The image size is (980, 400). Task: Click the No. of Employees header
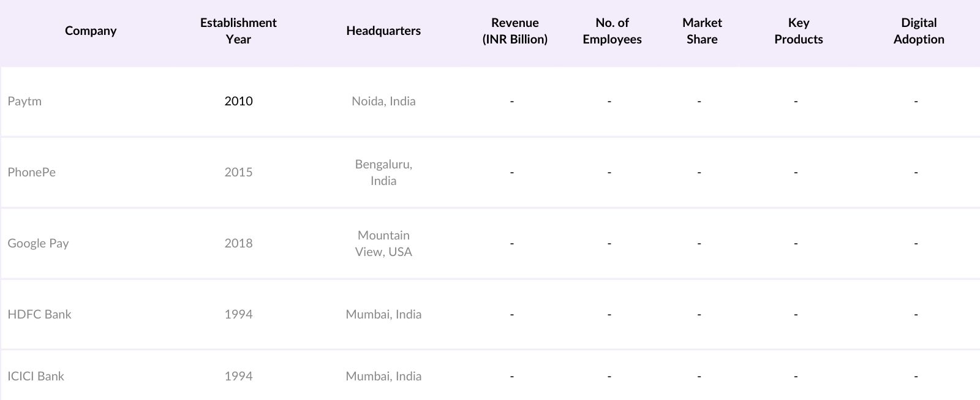pos(612,31)
